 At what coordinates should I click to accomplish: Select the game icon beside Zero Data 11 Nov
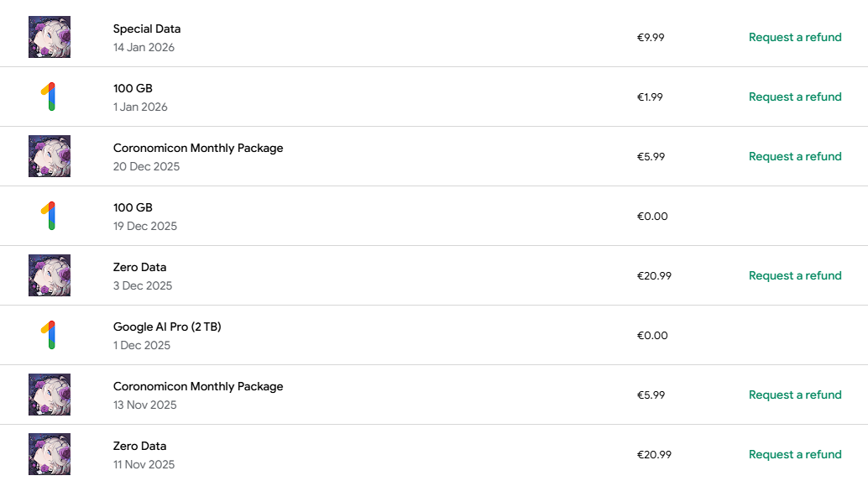click(50, 454)
